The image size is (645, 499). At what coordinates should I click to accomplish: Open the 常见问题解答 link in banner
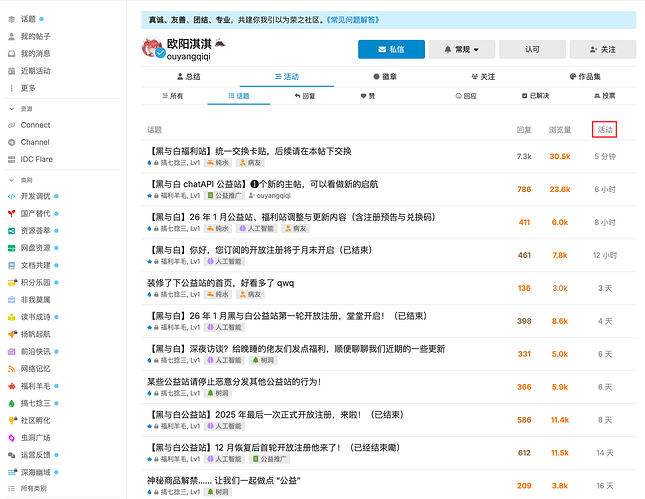(x=353, y=20)
